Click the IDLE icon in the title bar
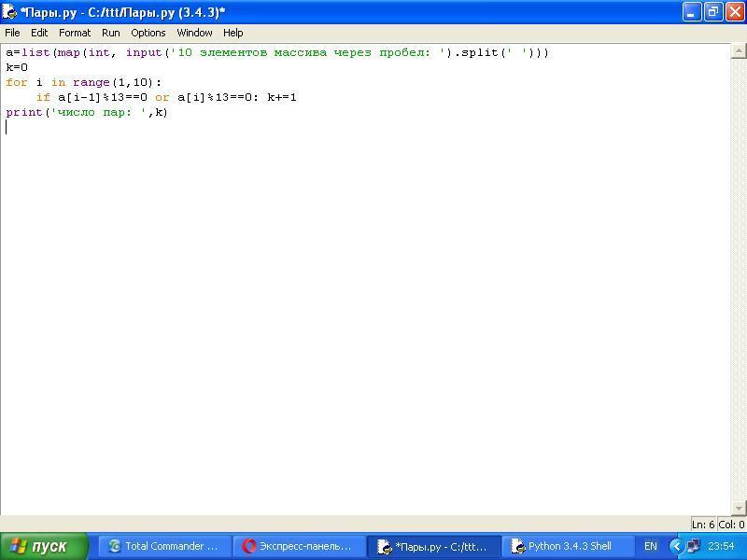 tap(10, 12)
